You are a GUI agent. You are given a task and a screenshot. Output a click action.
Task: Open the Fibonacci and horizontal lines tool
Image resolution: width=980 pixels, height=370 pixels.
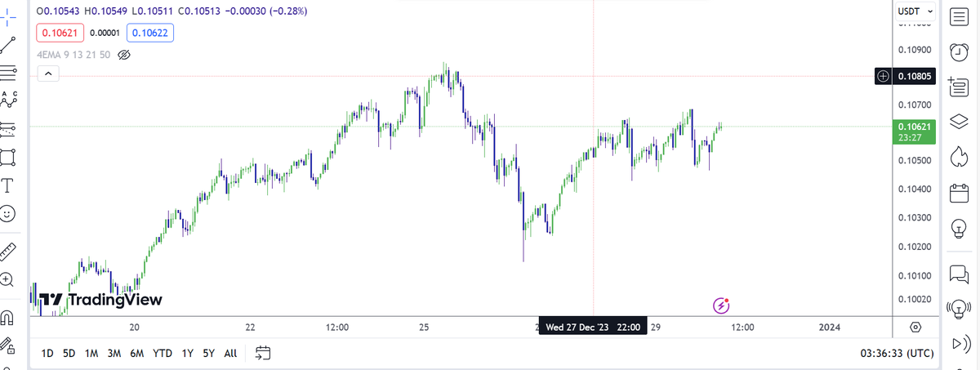click(8, 72)
